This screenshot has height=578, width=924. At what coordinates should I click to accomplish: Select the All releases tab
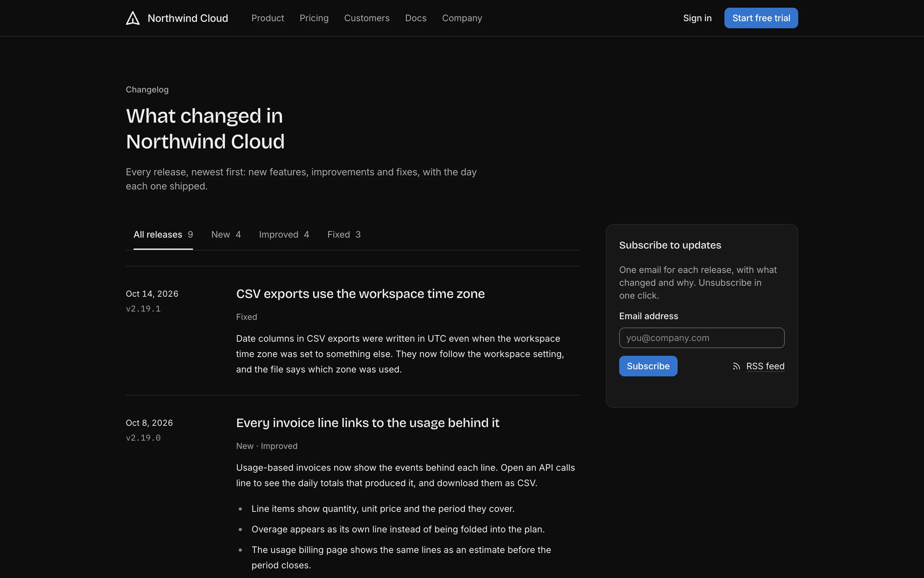coord(163,234)
